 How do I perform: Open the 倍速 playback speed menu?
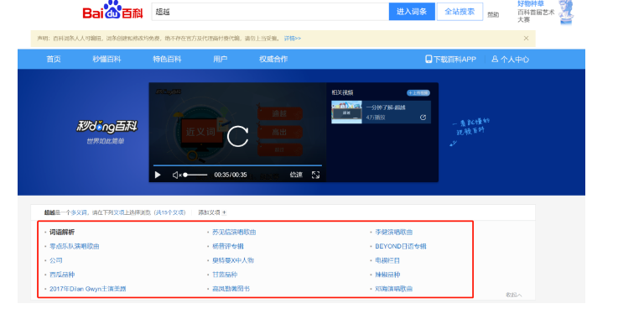pyautogui.click(x=296, y=175)
